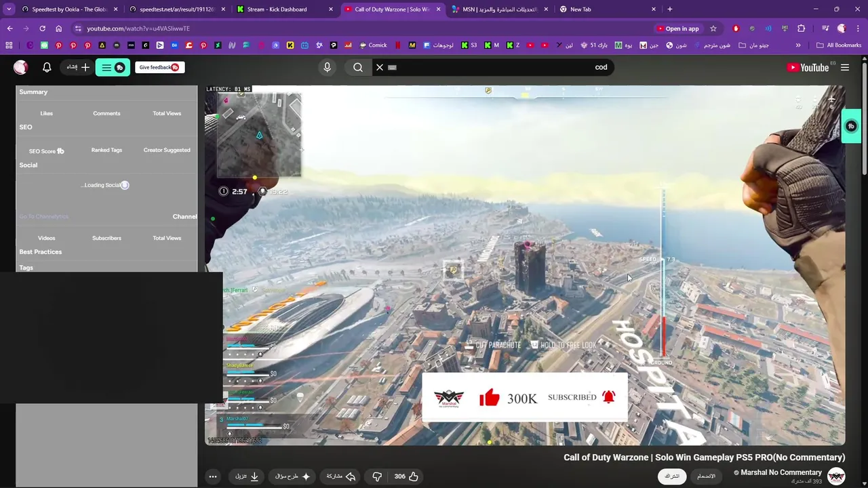This screenshot has width=868, height=488.
Task: Click the Subscribe button under the video
Action: 672,476
